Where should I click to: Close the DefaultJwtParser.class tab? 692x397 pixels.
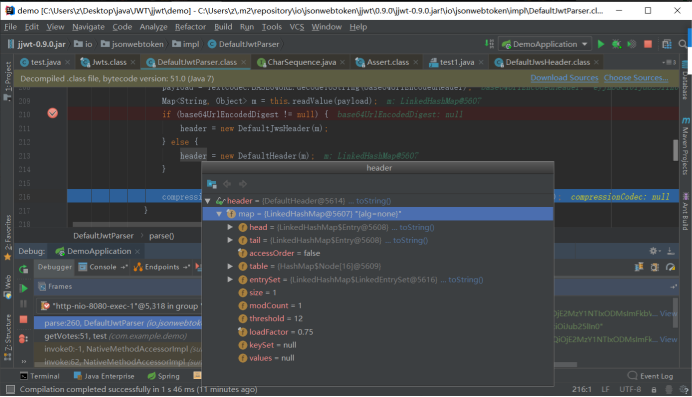pos(243,62)
